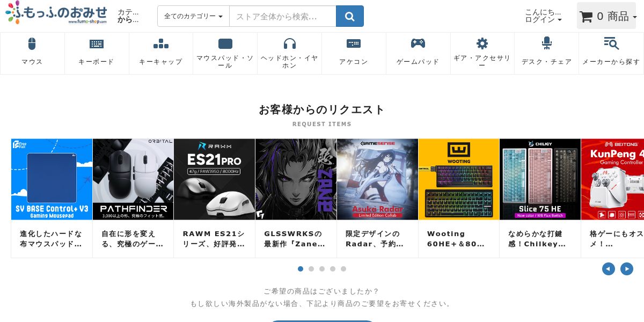Select the キーキャップ category icon
Screen dimensions: 644x322
click(x=161, y=44)
